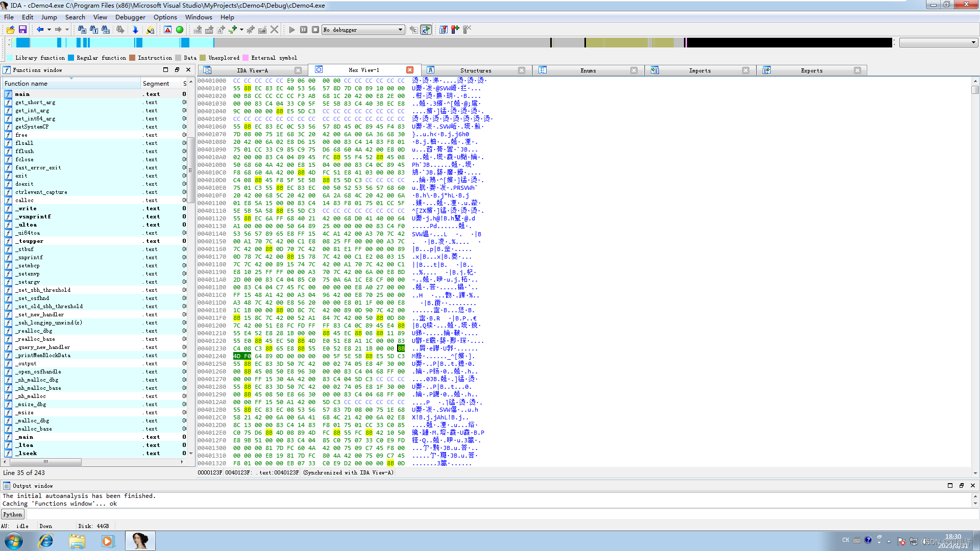Sort by Segment column header

coord(161,83)
